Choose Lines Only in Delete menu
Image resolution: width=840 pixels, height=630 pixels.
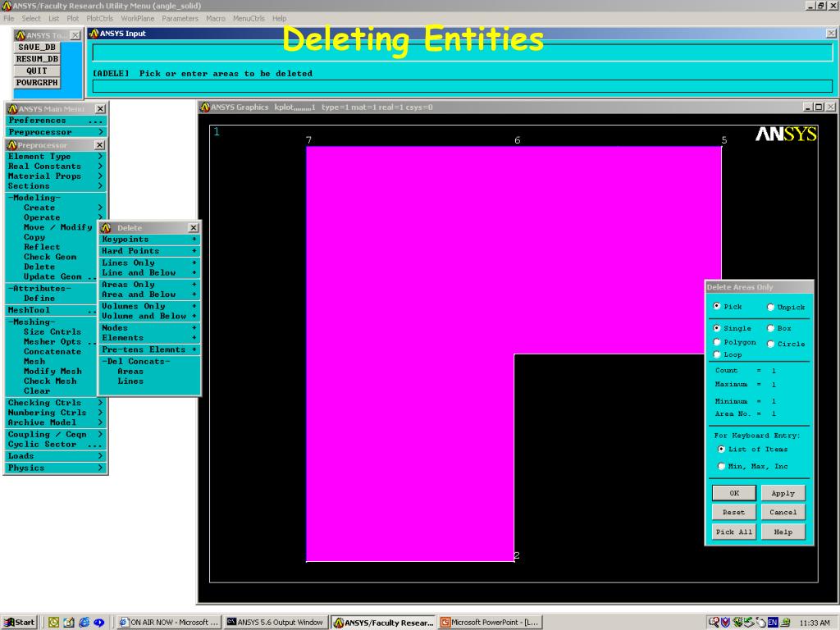[149, 262]
